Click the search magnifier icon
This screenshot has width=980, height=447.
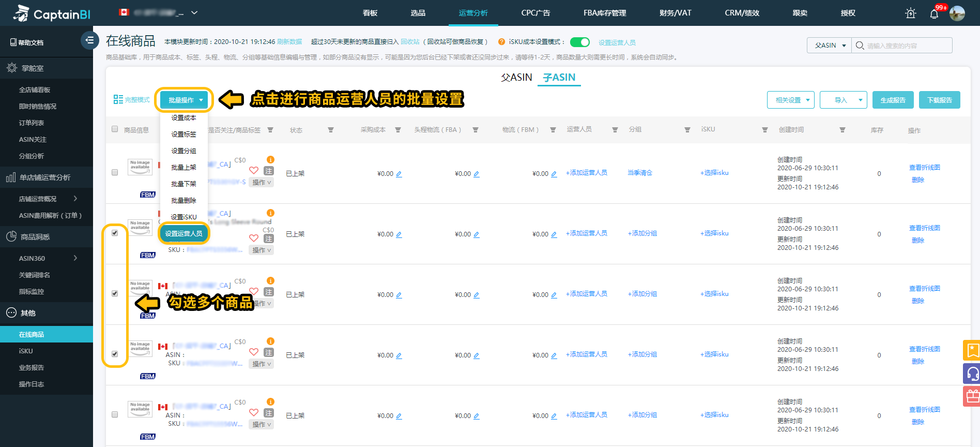click(860, 46)
